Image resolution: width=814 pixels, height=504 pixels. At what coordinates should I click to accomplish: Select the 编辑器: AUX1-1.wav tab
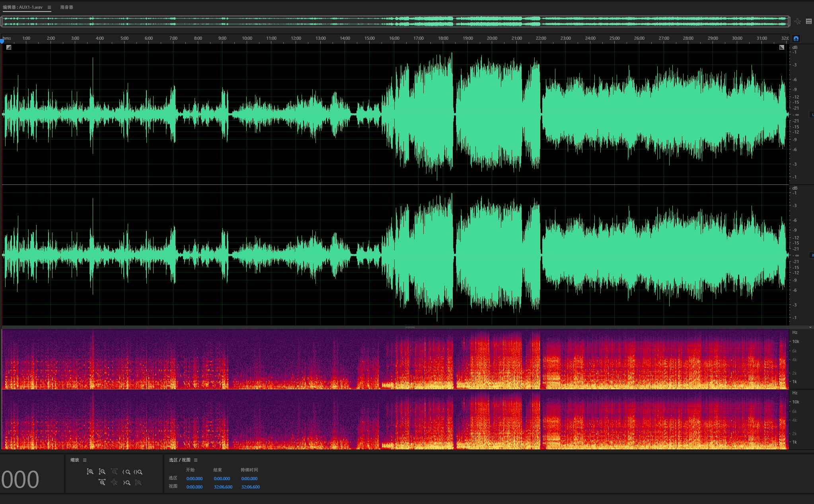pos(23,7)
